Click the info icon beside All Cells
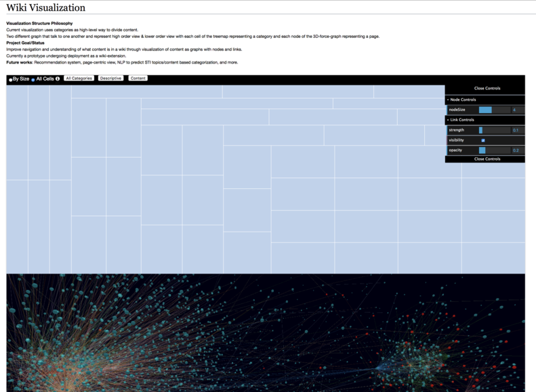The width and height of the screenshot is (536, 392). pos(58,79)
